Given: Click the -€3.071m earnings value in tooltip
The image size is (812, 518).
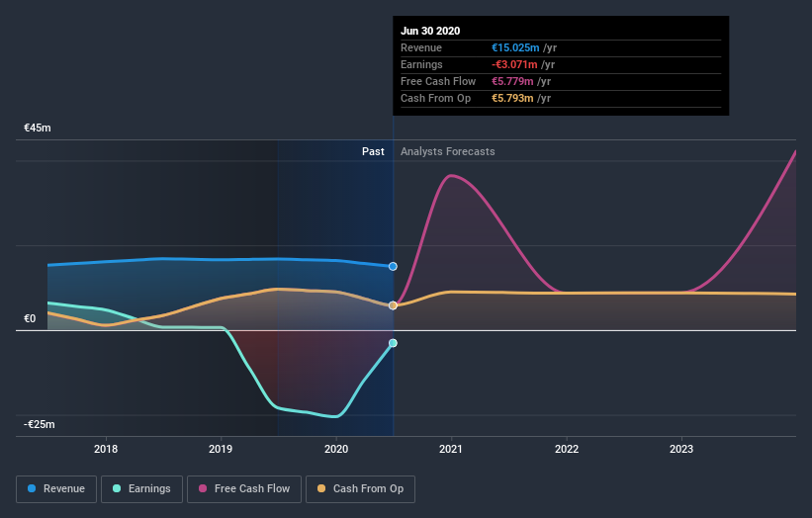Looking at the screenshot, I should (514, 64).
